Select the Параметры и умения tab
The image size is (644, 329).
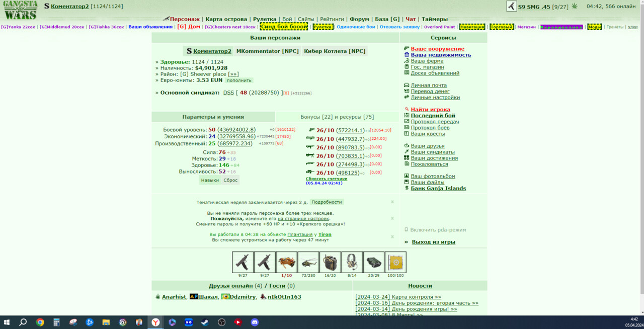pyautogui.click(x=213, y=117)
